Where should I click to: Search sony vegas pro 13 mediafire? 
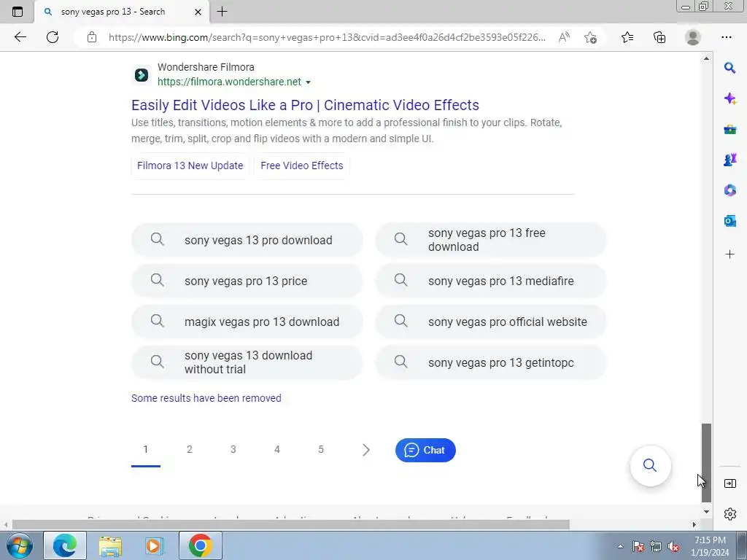point(491,281)
